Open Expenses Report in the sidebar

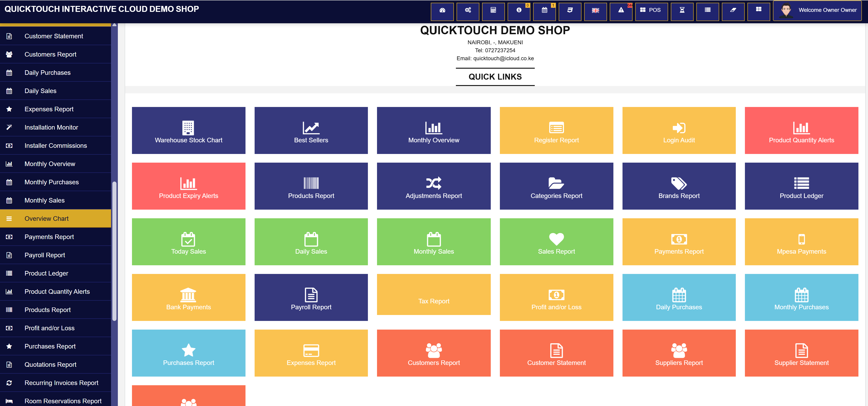[x=55, y=109]
